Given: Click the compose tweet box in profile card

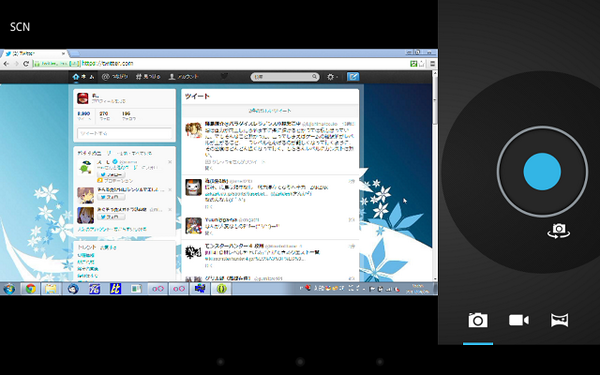Looking at the screenshot, I should 124,133.
